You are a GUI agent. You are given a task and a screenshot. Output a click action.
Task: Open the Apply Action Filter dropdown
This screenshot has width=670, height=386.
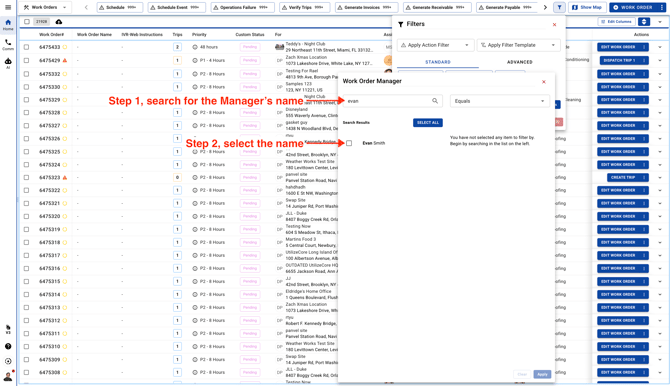coord(435,45)
